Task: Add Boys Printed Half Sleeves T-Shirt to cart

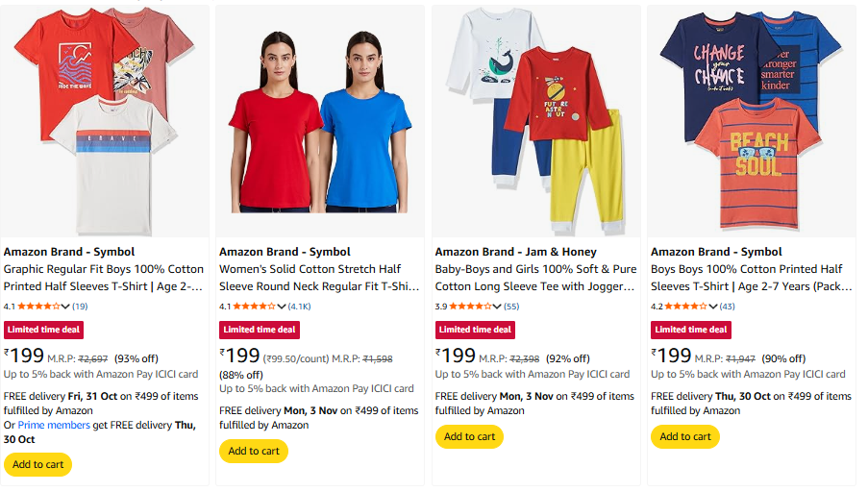Action: (x=685, y=436)
